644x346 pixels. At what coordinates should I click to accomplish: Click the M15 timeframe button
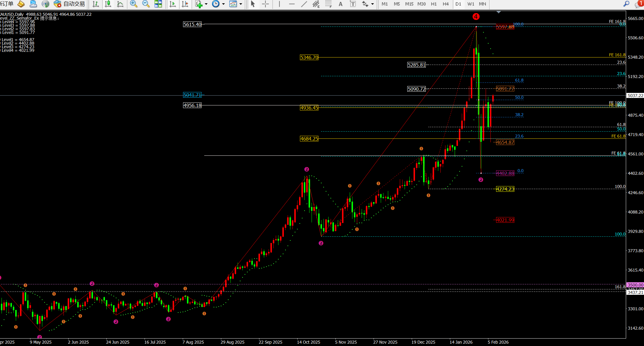pos(409,4)
